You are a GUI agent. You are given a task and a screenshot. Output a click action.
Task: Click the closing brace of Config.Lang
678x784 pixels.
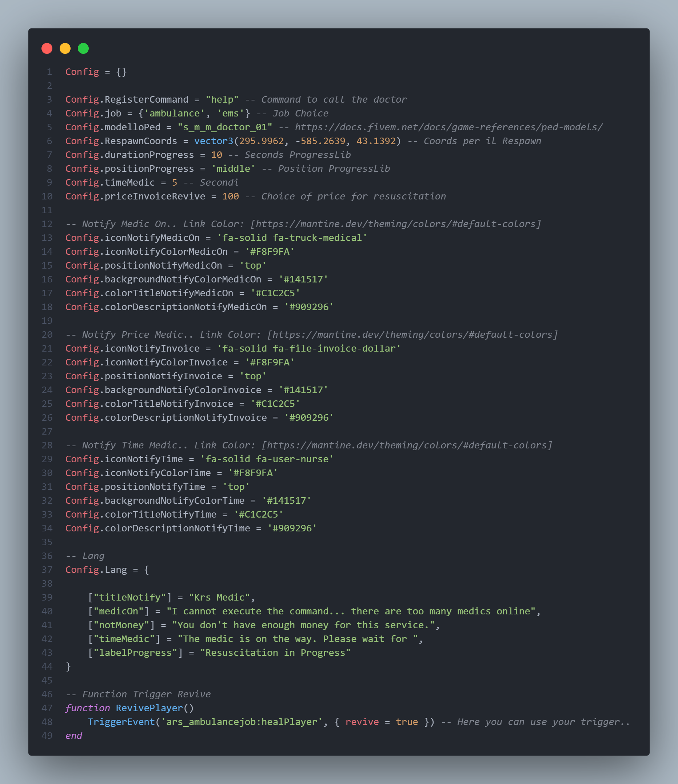pos(68,667)
